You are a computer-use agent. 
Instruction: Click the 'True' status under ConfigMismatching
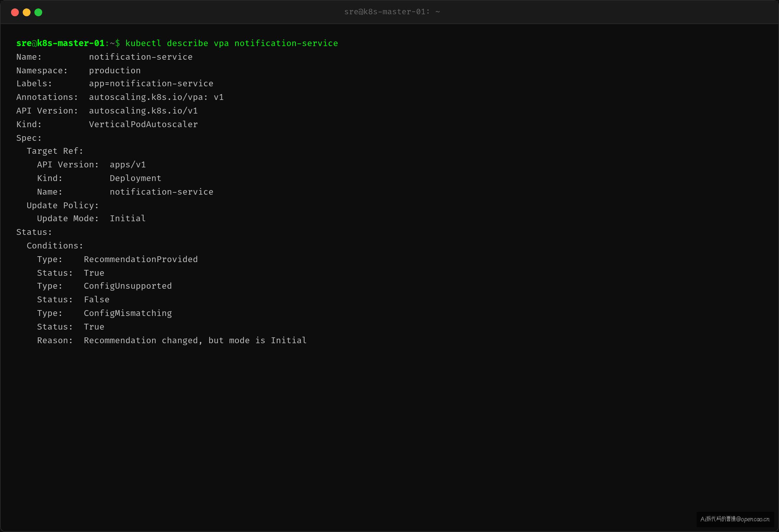(94, 327)
